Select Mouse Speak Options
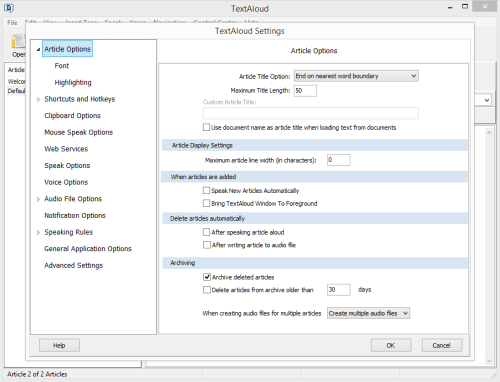The image size is (500, 382). tap(79, 132)
